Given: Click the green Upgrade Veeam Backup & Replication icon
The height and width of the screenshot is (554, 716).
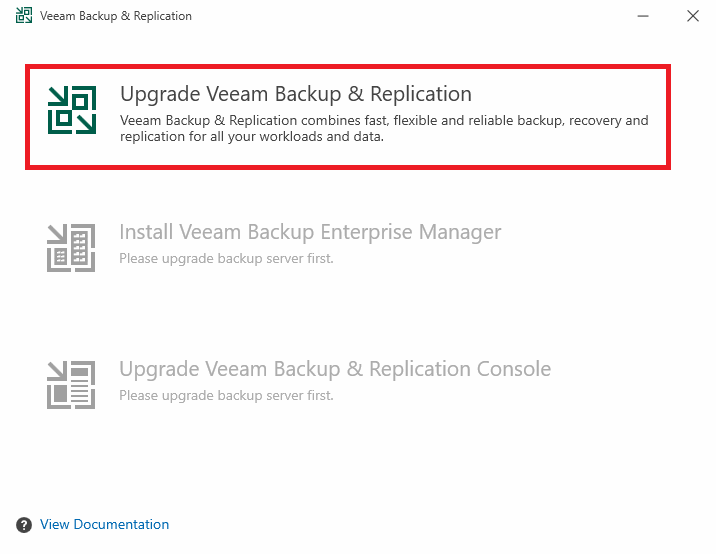Looking at the screenshot, I should (x=72, y=110).
